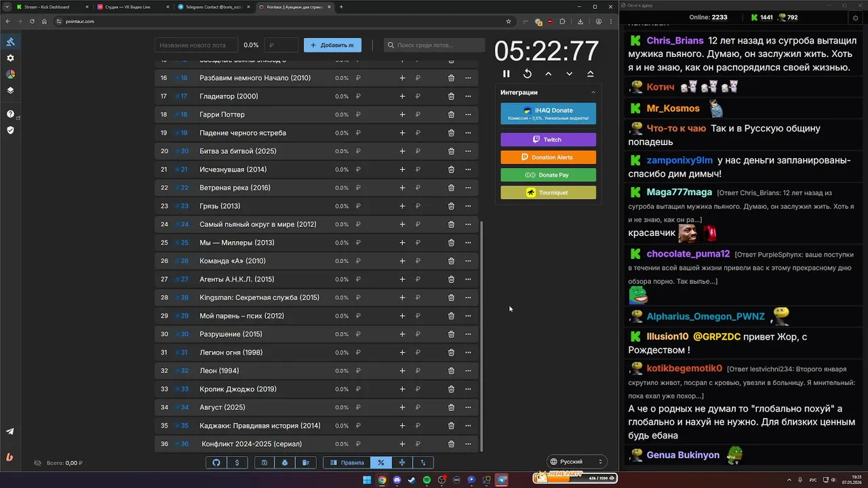Connect Tourniquet integration

click(548, 192)
